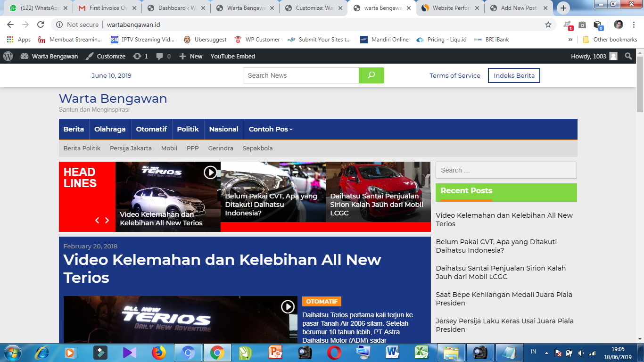The width and height of the screenshot is (644, 362).
Task: Click the PPP topic link
Action: coord(193,148)
